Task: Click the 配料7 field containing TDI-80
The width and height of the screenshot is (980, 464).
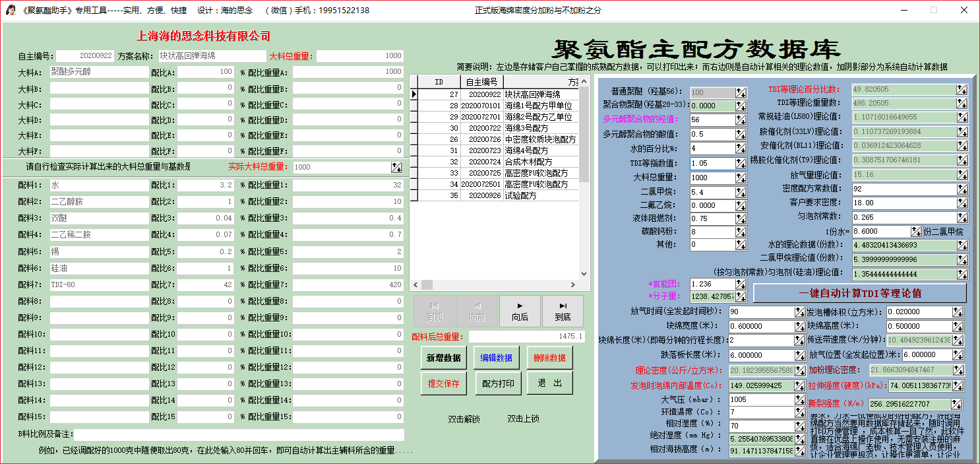Action: (99, 284)
